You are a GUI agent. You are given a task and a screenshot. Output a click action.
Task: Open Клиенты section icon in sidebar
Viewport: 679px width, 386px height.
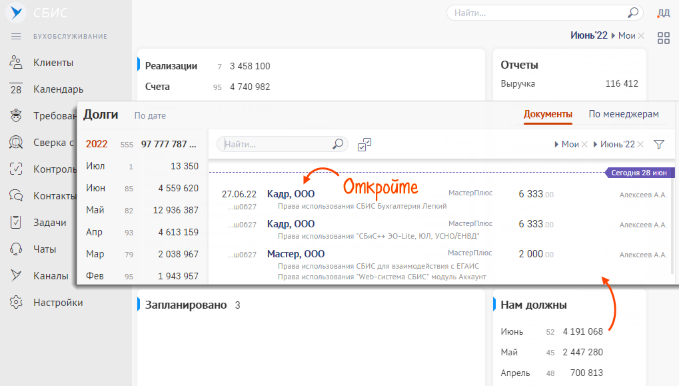point(16,62)
